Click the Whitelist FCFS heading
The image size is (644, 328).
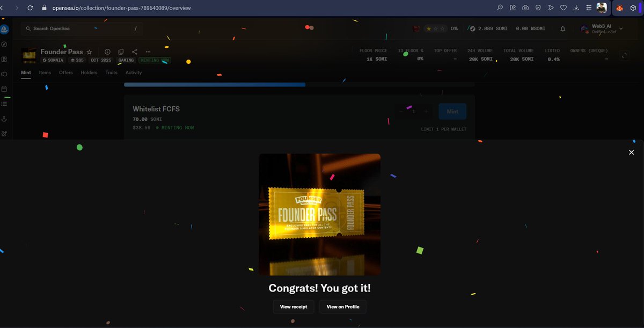(x=156, y=109)
